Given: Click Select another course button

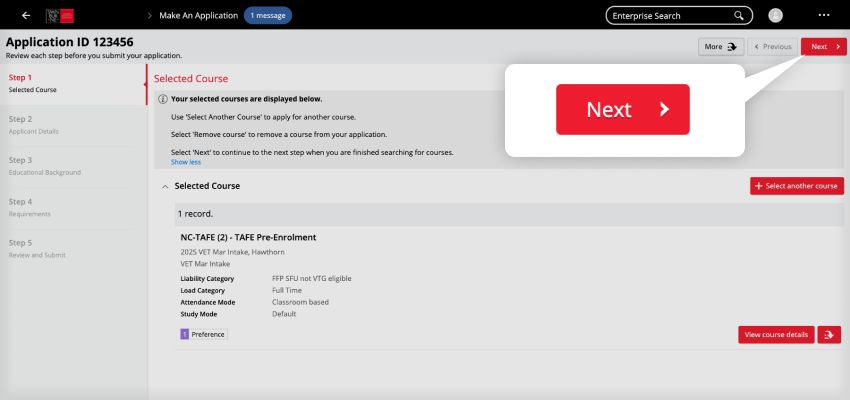Looking at the screenshot, I should pyautogui.click(x=796, y=186).
